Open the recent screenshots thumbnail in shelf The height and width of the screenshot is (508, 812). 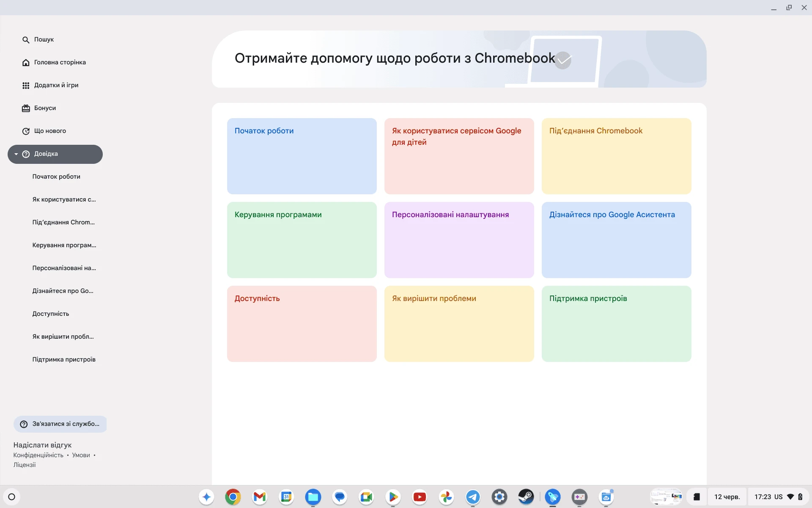point(666,497)
